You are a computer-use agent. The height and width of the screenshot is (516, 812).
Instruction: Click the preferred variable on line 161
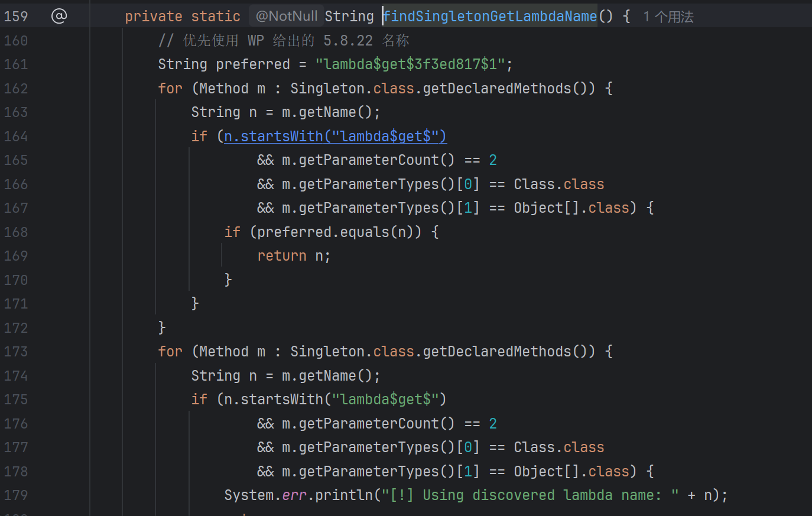[x=253, y=64]
